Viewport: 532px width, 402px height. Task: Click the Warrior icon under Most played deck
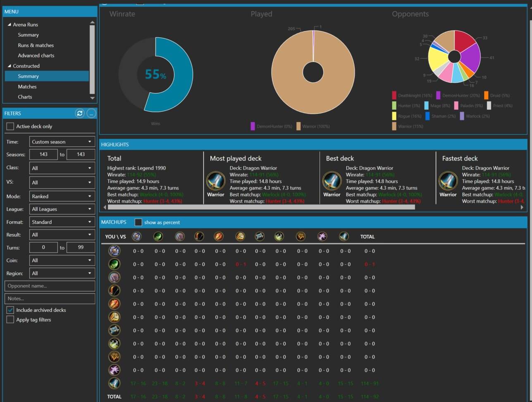pyautogui.click(x=215, y=181)
